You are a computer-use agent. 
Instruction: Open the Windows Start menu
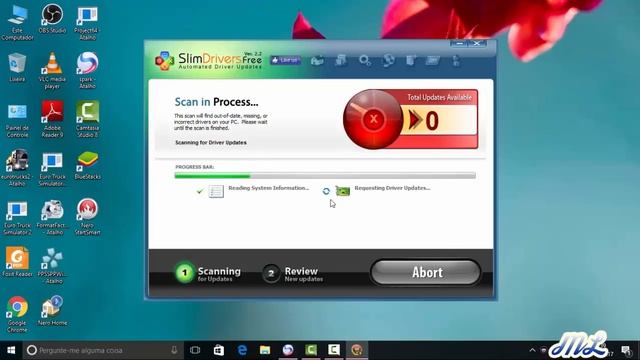pyautogui.click(x=11, y=350)
